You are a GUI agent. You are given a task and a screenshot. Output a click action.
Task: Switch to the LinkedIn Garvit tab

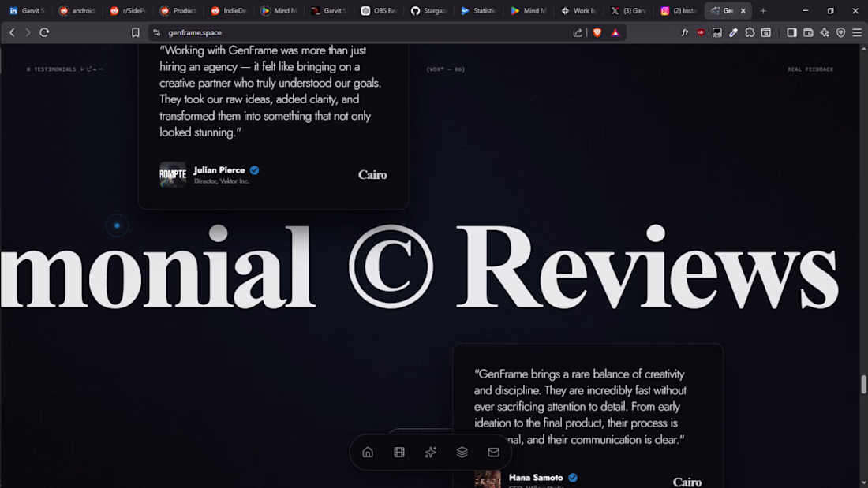point(28,10)
